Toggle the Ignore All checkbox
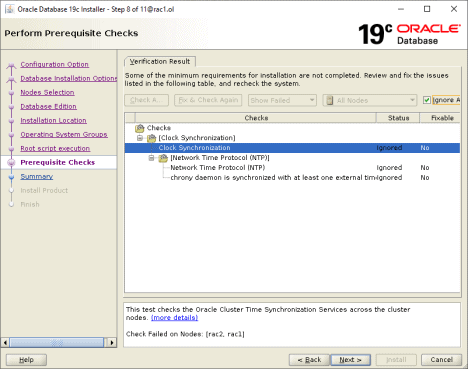The image size is (468, 369). (427, 100)
